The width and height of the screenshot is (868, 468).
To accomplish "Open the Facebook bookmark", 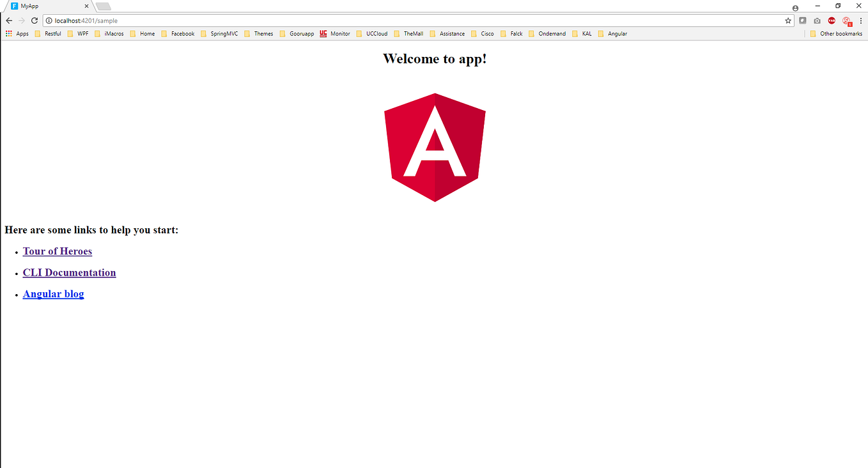I will pos(183,33).
